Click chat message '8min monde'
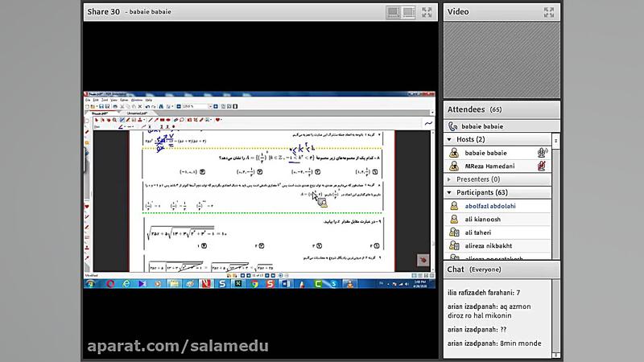Screen dimensions: 644x362 coord(494,343)
